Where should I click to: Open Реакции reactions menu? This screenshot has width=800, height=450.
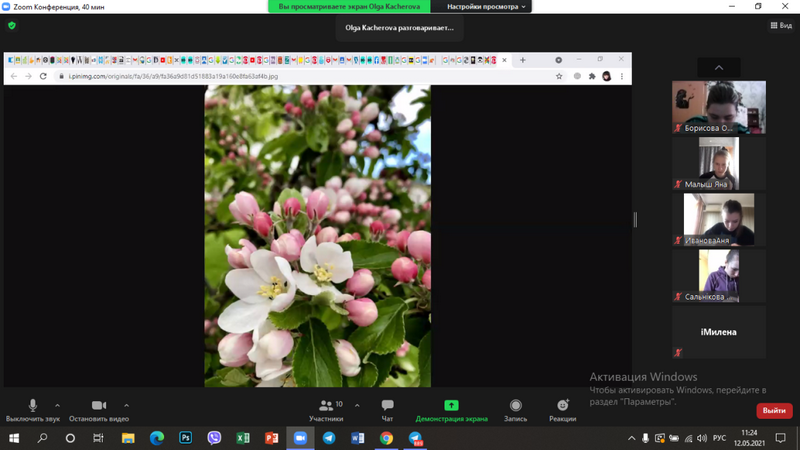click(x=563, y=411)
